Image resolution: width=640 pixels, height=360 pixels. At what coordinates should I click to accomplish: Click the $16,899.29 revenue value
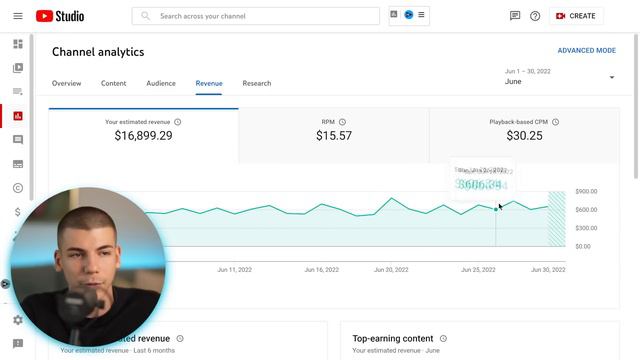click(143, 136)
